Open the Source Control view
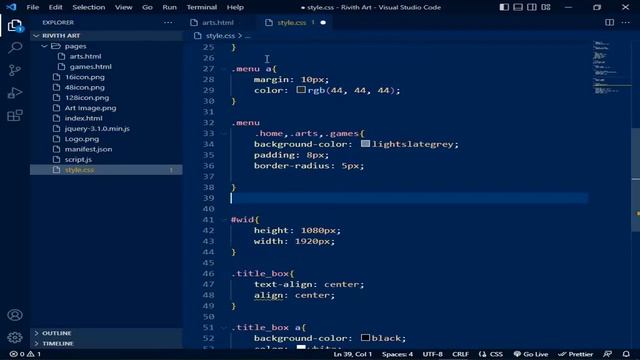640x360 pixels. (15, 70)
